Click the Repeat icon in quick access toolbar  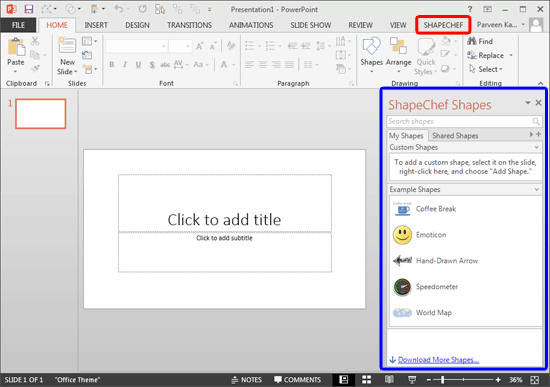click(142, 9)
